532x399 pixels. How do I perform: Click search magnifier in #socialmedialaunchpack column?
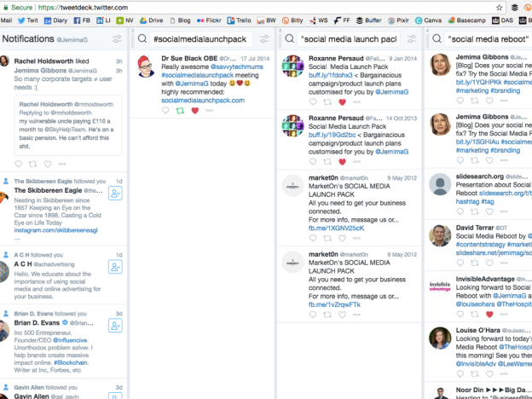pos(142,38)
